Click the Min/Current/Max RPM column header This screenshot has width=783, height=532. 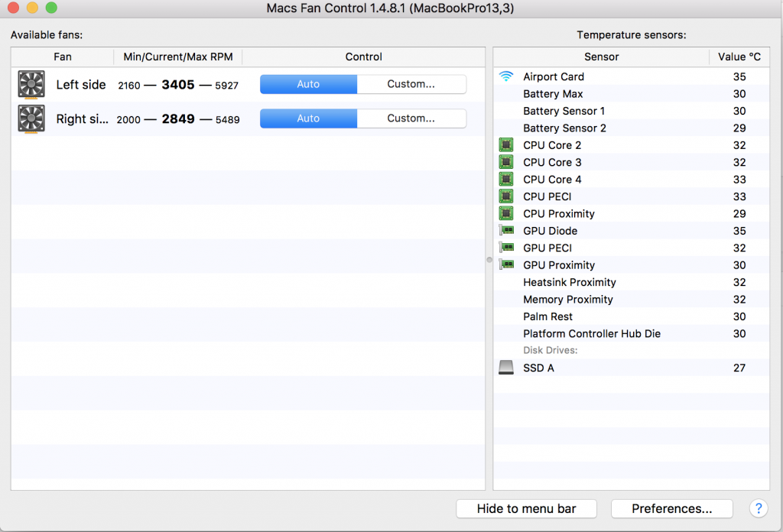pyautogui.click(x=177, y=57)
